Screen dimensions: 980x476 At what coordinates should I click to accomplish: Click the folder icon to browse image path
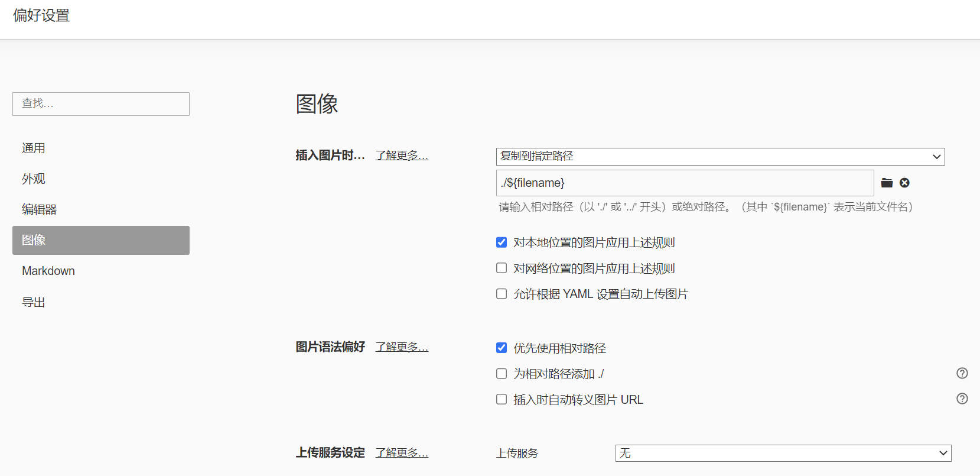tap(887, 183)
